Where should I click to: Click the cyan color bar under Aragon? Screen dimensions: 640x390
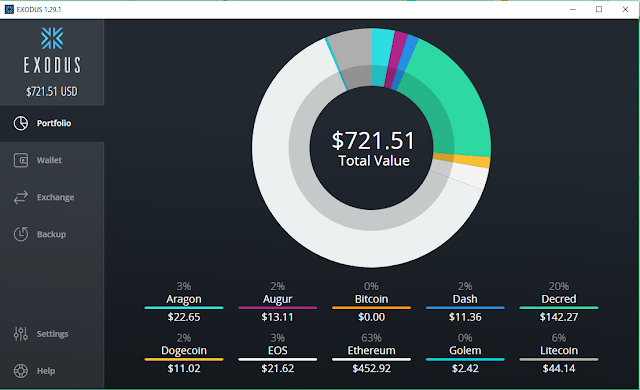184,308
